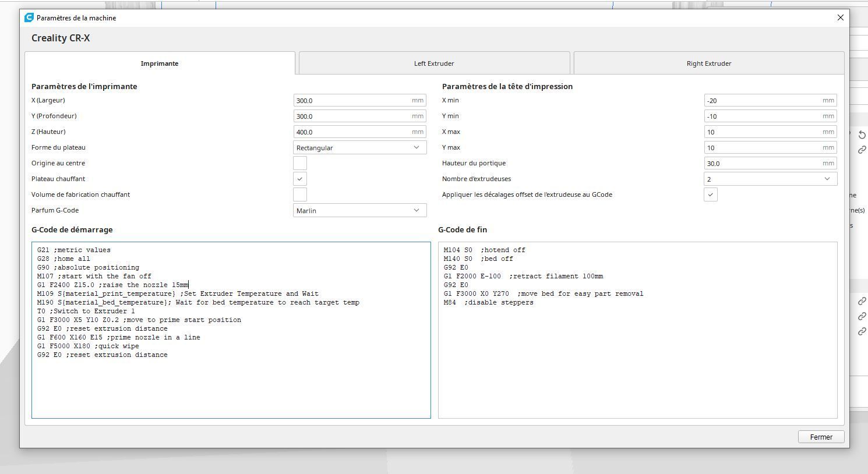Open the Forme du plateau dropdown
This screenshot has width=868, height=474.
359,147
